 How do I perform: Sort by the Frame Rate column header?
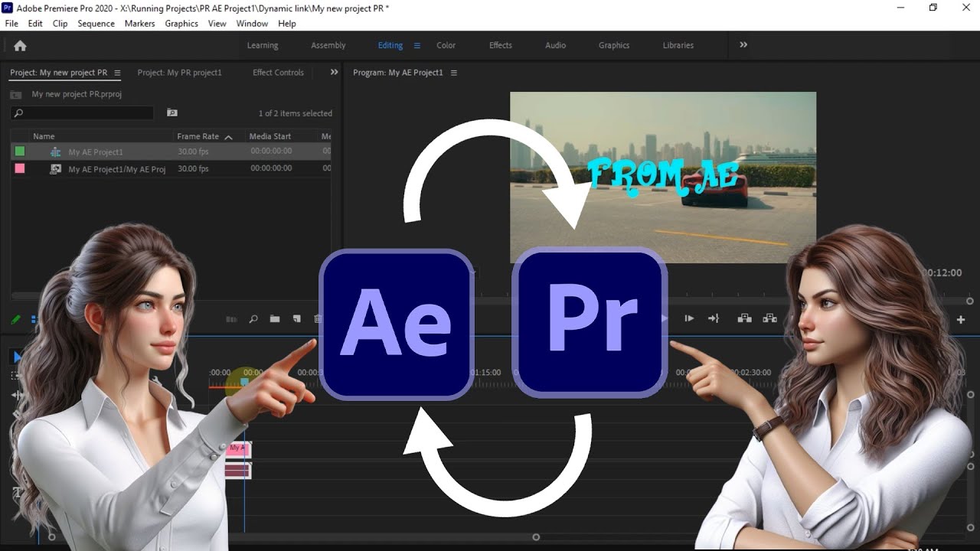click(x=198, y=136)
